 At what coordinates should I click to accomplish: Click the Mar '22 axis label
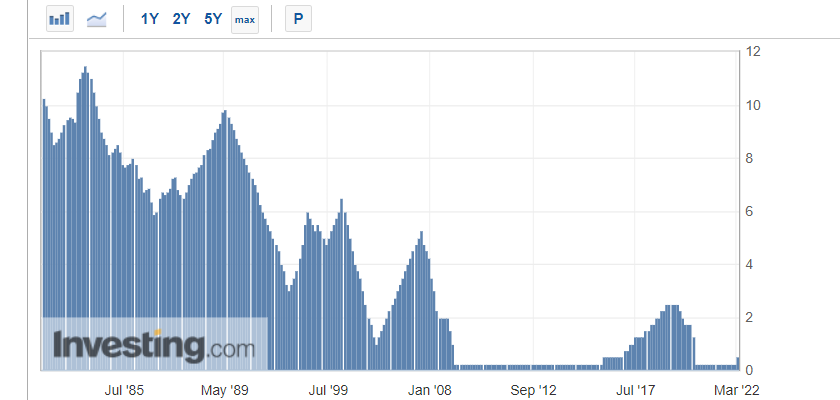737,390
